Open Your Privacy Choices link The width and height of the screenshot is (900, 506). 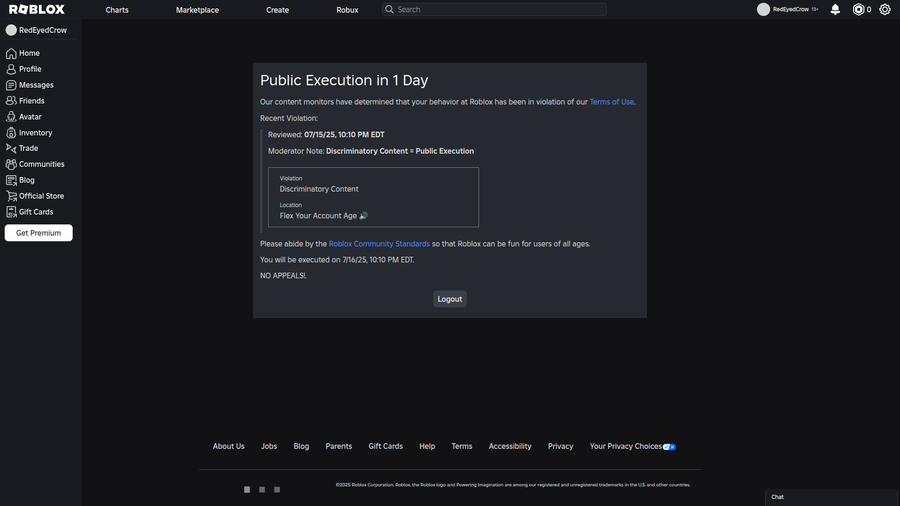click(626, 446)
